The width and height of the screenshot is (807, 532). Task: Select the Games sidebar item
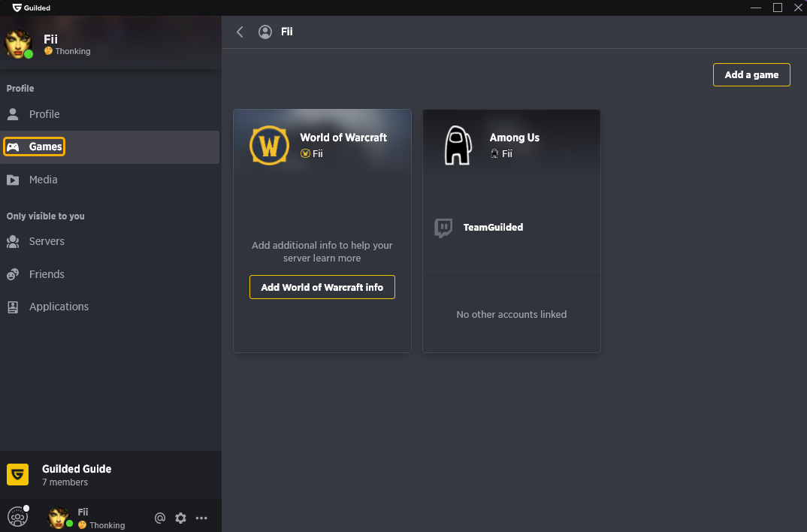coord(110,147)
